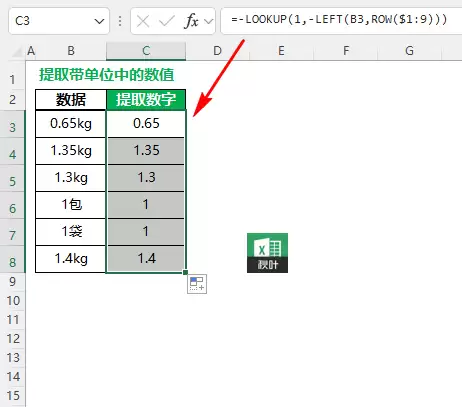
Task: Click inside the formula bar text
Action: coord(339,20)
